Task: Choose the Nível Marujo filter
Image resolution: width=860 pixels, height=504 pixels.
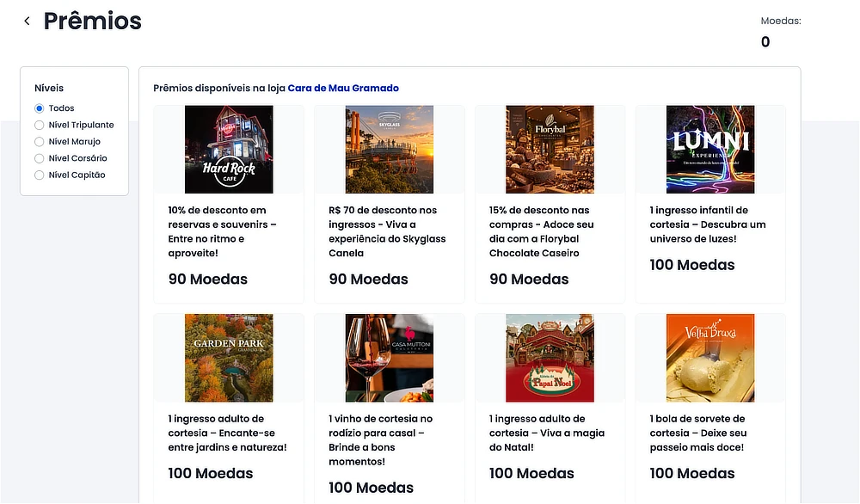Action: [x=39, y=142]
